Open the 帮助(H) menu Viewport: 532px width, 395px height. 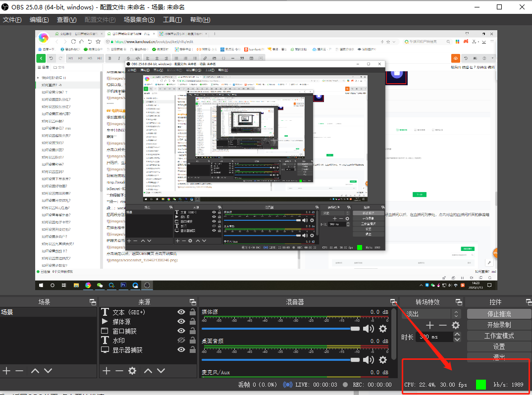(x=200, y=20)
